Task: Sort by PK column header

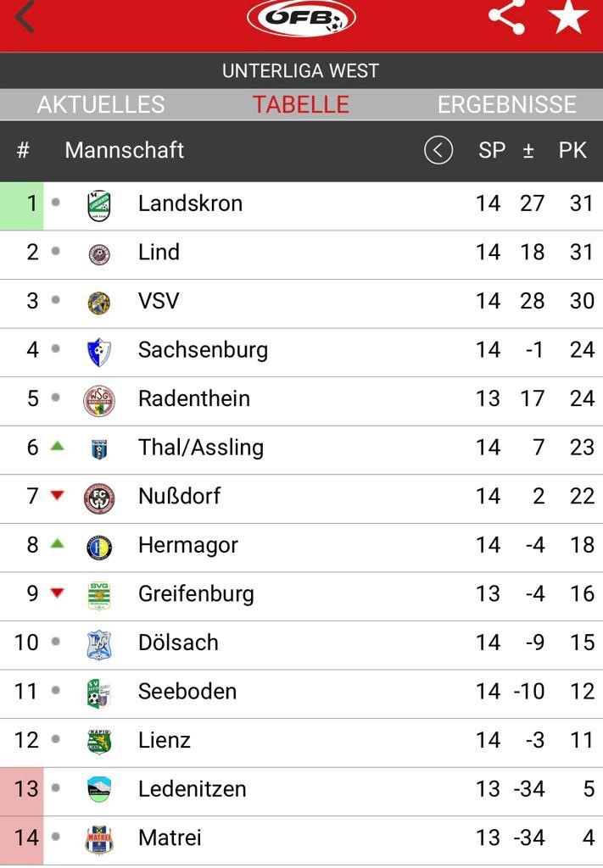Action: click(x=572, y=150)
